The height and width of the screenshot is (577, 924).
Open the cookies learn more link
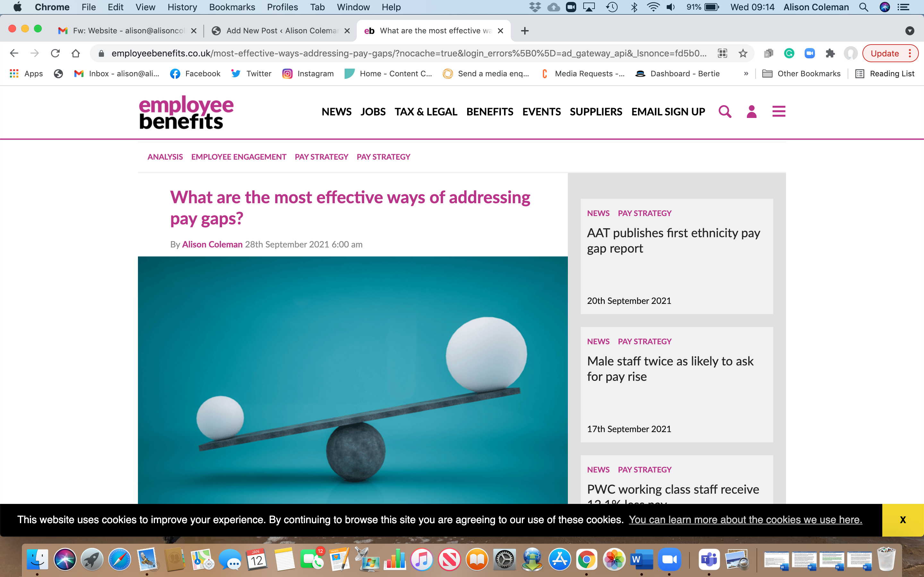point(745,520)
